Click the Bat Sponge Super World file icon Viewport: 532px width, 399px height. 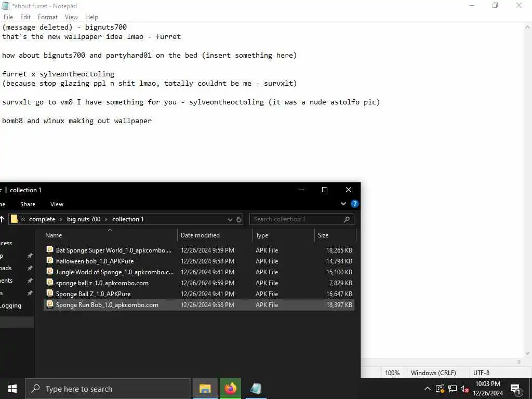50,250
